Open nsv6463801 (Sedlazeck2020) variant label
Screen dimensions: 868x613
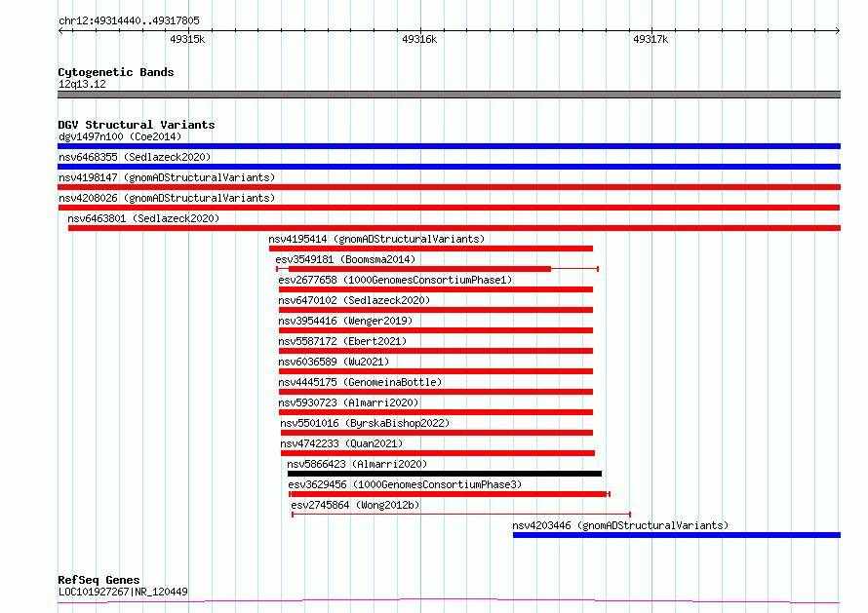point(143,218)
